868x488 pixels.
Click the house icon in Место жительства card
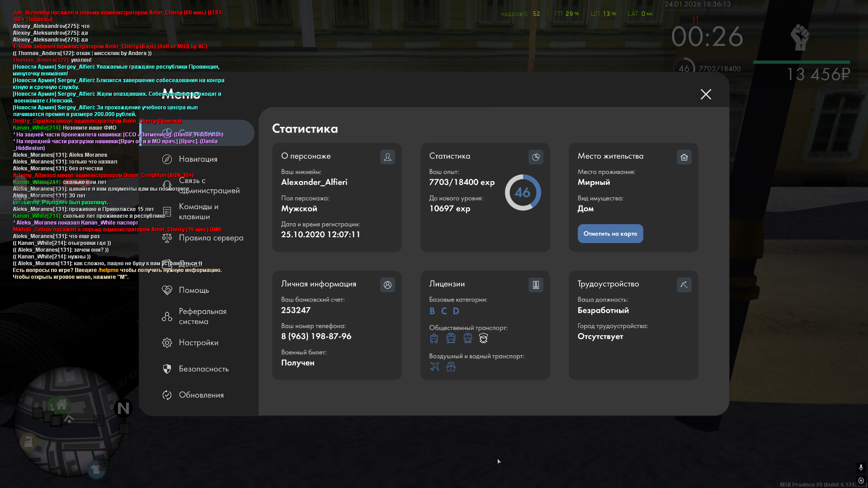[684, 157]
